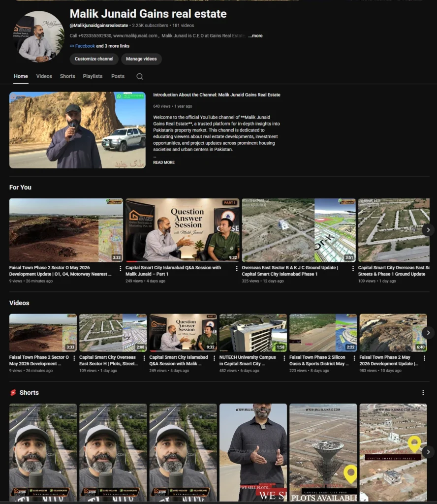Open title 'Faisal Town Phase 2 Silicon Oasis & Sports District'
This screenshot has width=437, height=504.
coord(319,360)
